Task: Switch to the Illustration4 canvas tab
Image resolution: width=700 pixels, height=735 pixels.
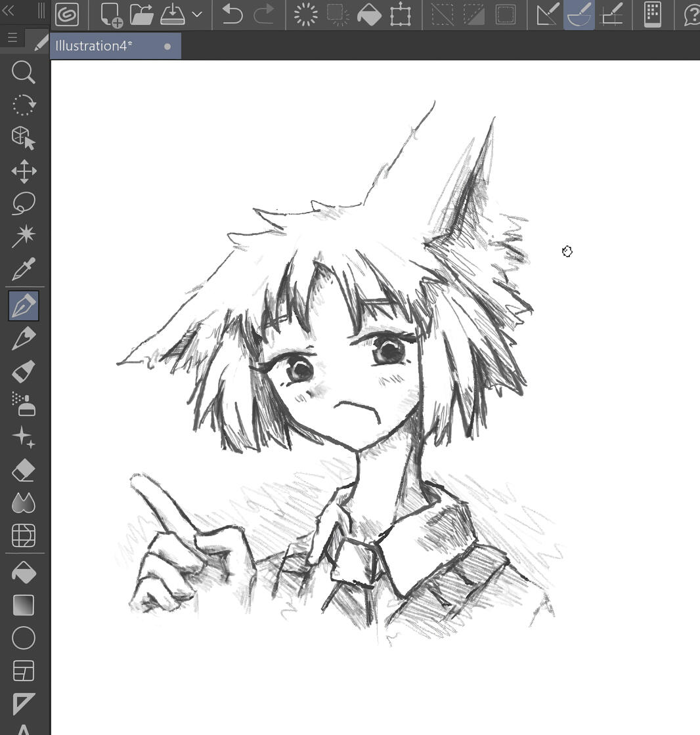Action: click(95, 46)
